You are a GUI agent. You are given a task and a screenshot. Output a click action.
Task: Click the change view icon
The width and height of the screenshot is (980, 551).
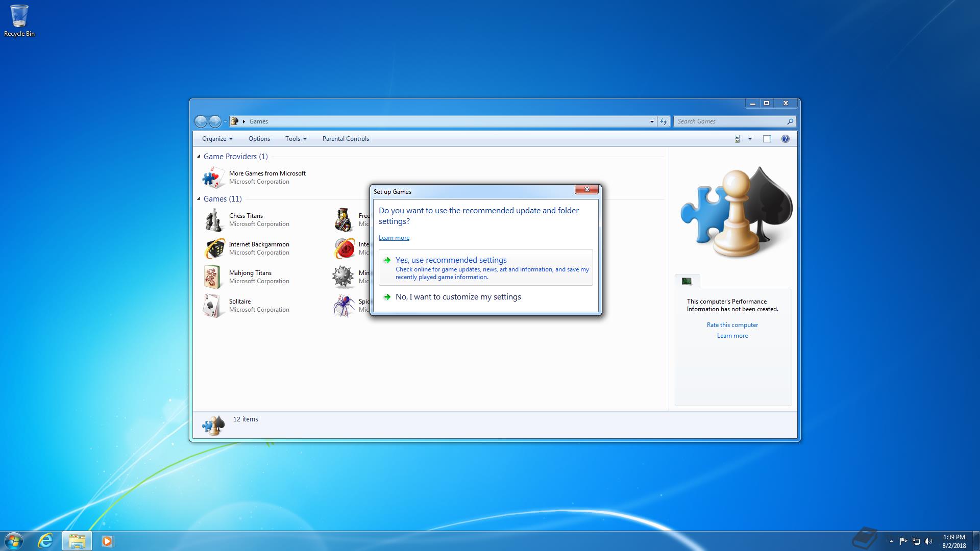(x=739, y=139)
